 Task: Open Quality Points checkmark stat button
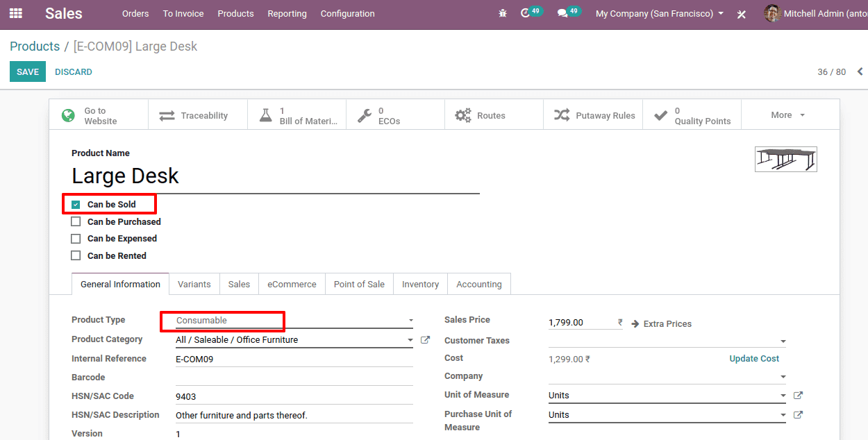[x=692, y=115]
